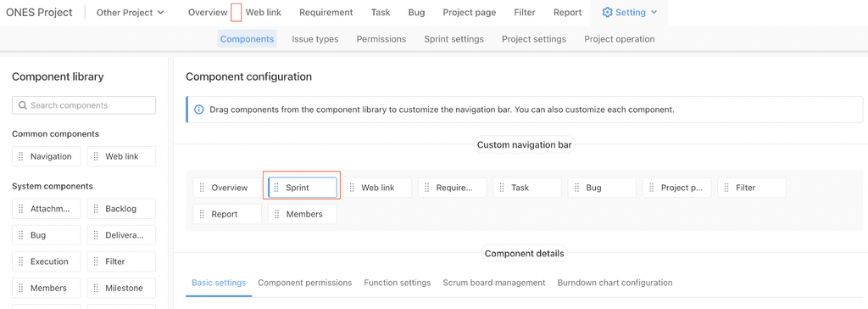
Task: Open the Component permissions tab
Action: pyautogui.click(x=305, y=283)
